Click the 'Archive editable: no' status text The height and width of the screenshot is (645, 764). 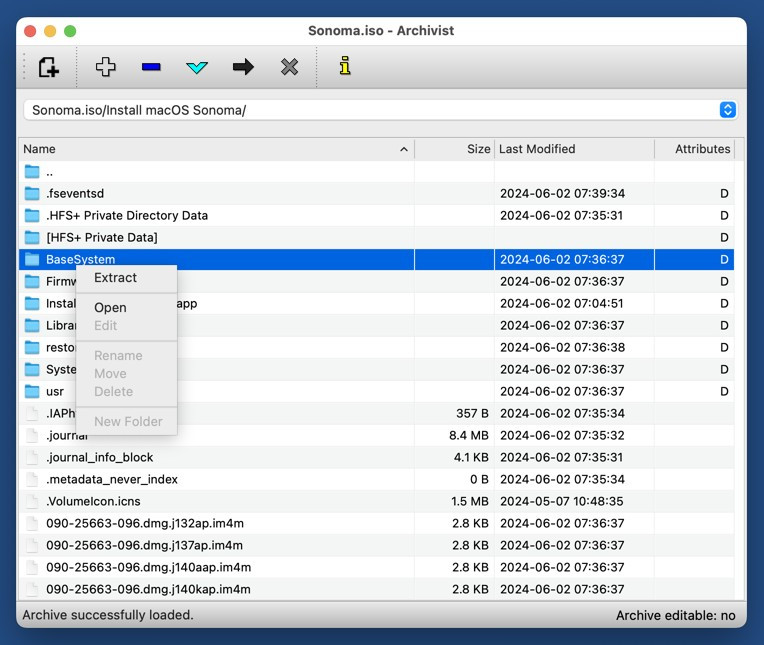tap(675, 615)
